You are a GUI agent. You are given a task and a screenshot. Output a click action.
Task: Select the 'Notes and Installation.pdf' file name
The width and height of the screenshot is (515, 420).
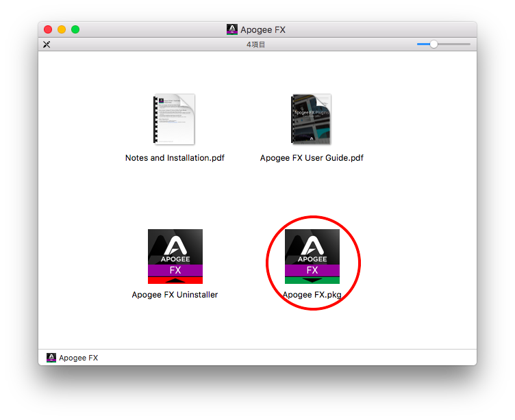click(x=175, y=158)
